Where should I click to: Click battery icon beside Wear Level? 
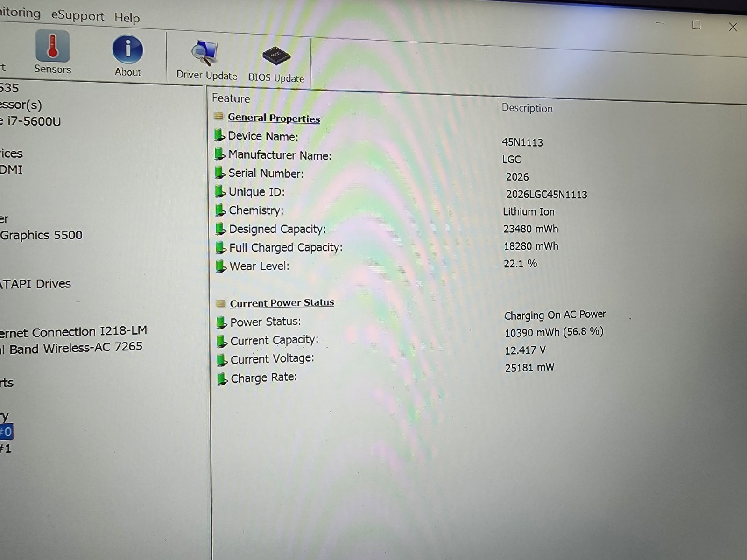221,266
